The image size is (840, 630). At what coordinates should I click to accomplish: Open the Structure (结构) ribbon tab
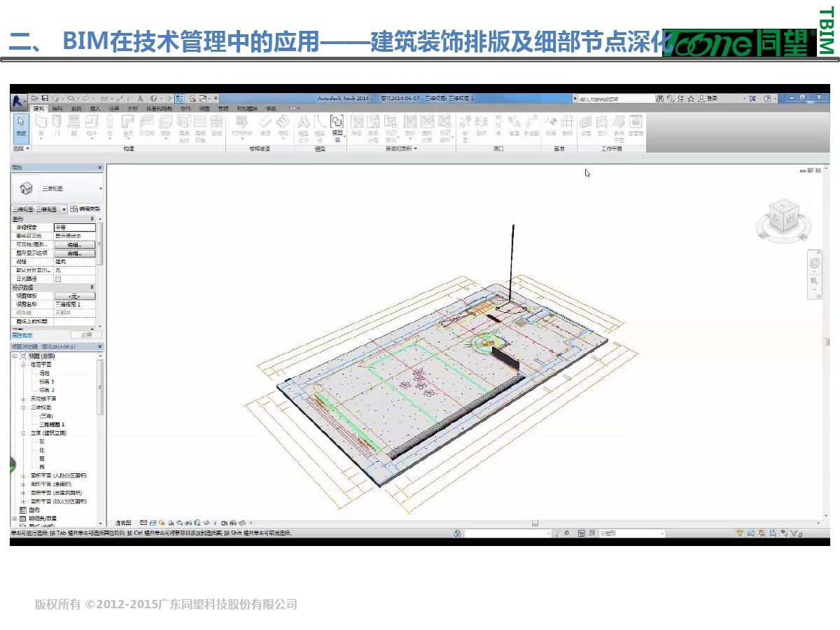click(57, 108)
